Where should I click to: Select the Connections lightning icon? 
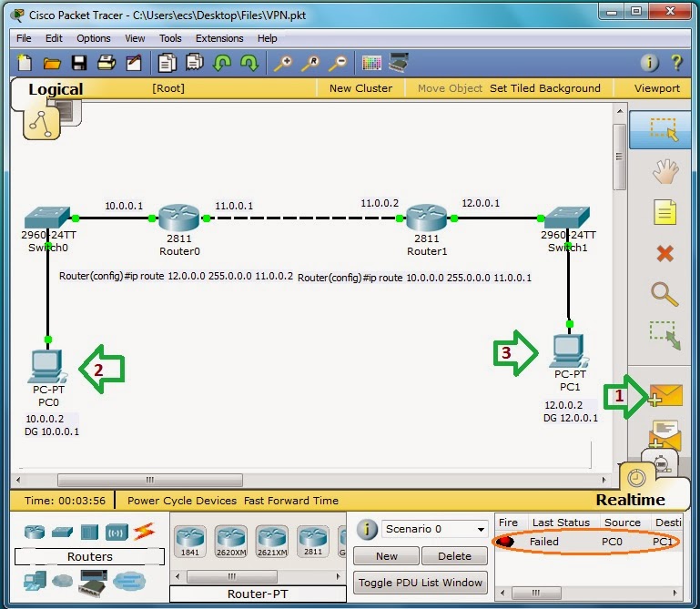pyautogui.click(x=144, y=532)
